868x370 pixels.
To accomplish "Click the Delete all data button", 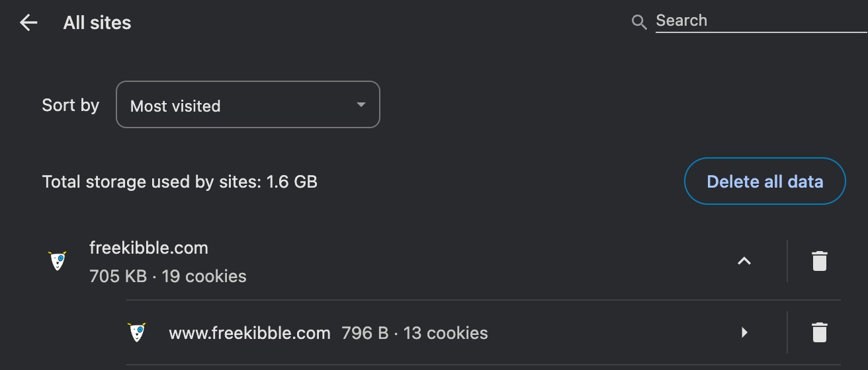I will [765, 181].
